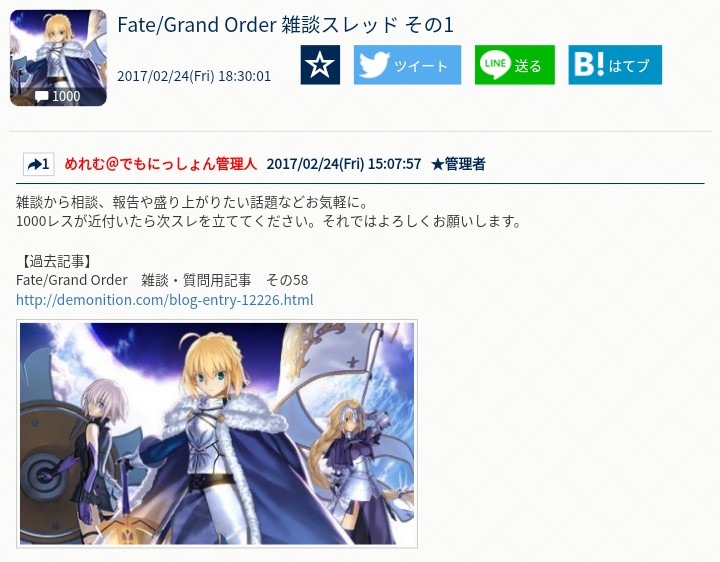Click username めれむ@でもにっしょん管理人

pos(160,164)
